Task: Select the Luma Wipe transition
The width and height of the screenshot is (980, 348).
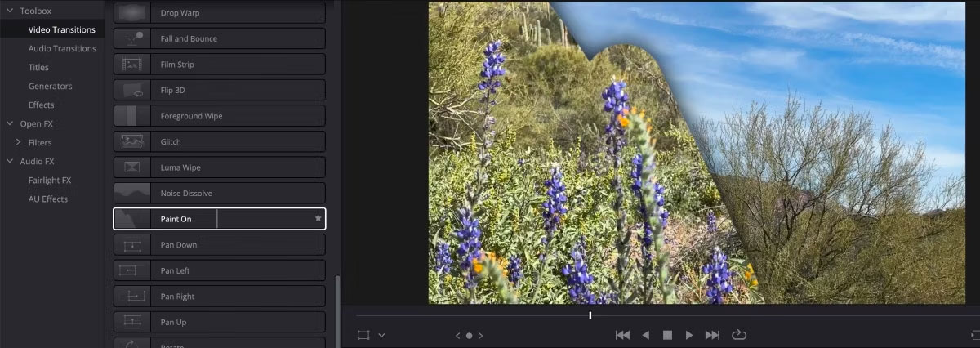Action: tap(219, 167)
